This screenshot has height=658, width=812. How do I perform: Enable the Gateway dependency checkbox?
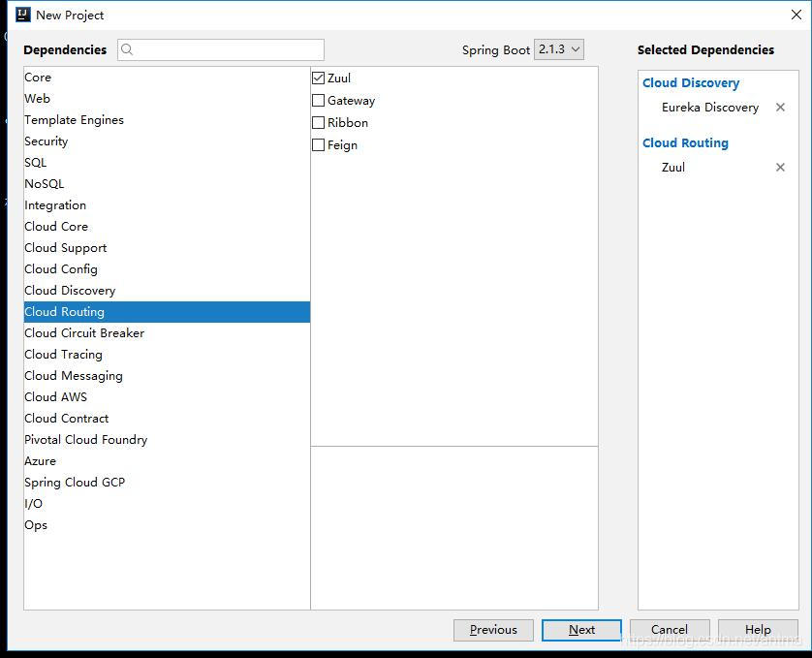tap(318, 101)
